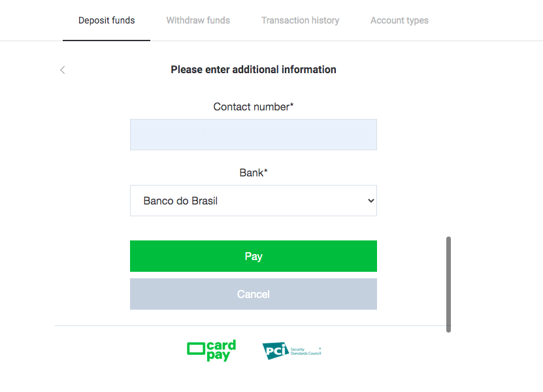
Task: View the Account types tab
Action: point(399,20)
